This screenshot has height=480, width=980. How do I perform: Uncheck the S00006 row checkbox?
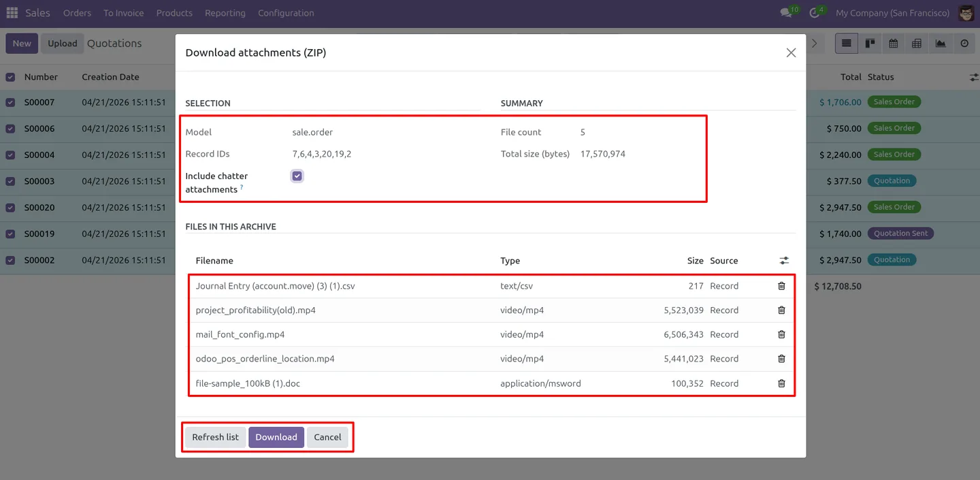click(x=10, y=129)
